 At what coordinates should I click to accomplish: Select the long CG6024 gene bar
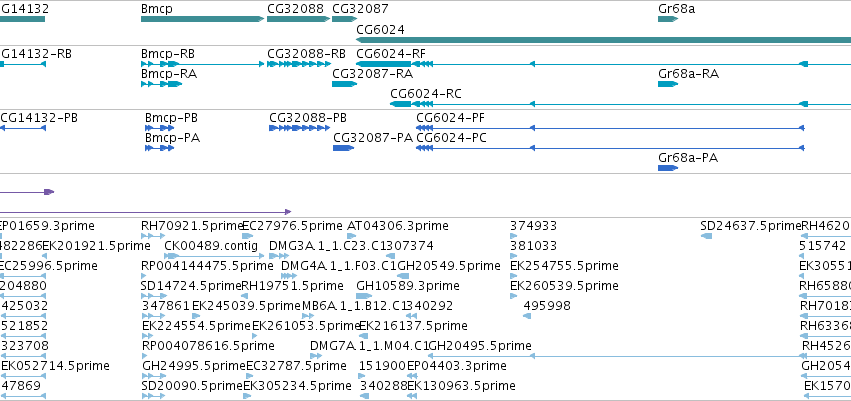(x=604, y=40)
